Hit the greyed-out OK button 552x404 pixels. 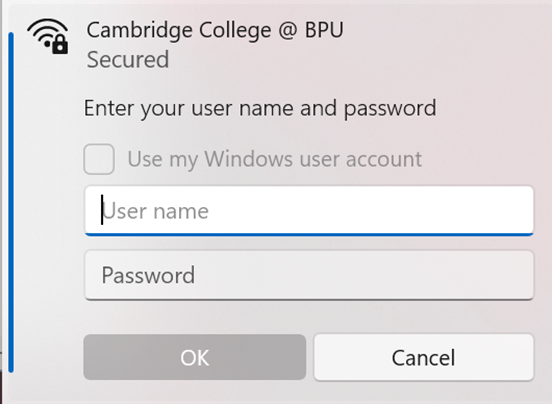click(x=195, y=357)
